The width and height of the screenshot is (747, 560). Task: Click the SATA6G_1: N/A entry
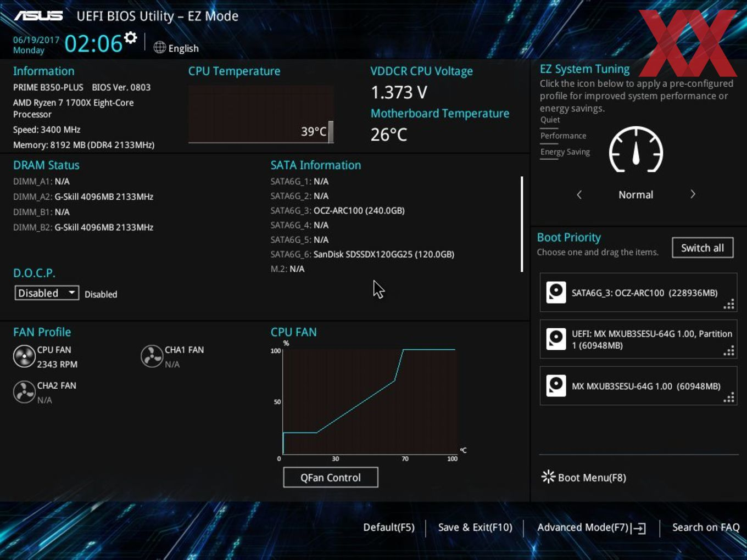pyautogui.click(x=299, y=181)
